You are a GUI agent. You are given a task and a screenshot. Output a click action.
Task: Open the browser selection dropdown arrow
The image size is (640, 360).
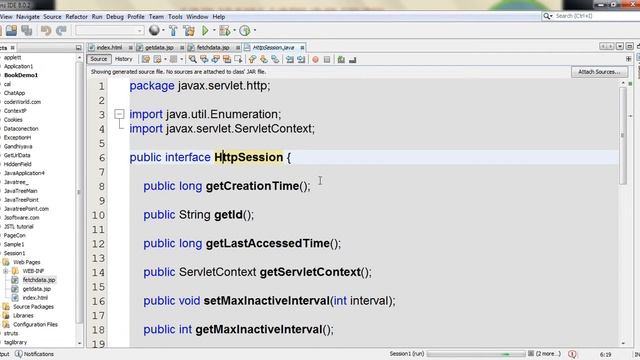pos(163,30)
